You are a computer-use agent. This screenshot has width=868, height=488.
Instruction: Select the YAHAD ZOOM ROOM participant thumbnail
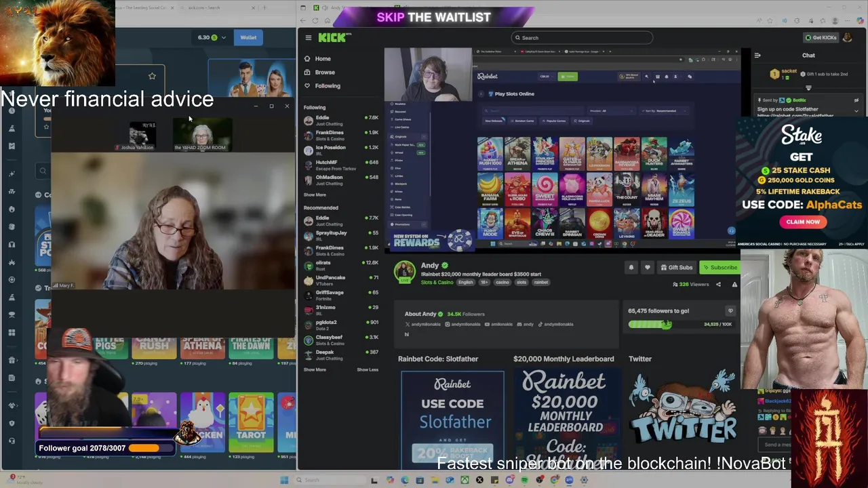(202, 135)
